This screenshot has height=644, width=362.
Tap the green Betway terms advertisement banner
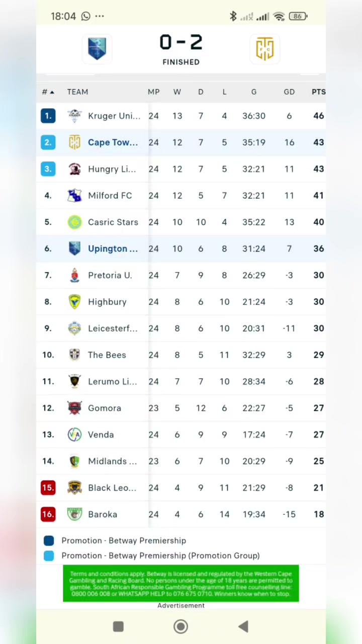181,584
